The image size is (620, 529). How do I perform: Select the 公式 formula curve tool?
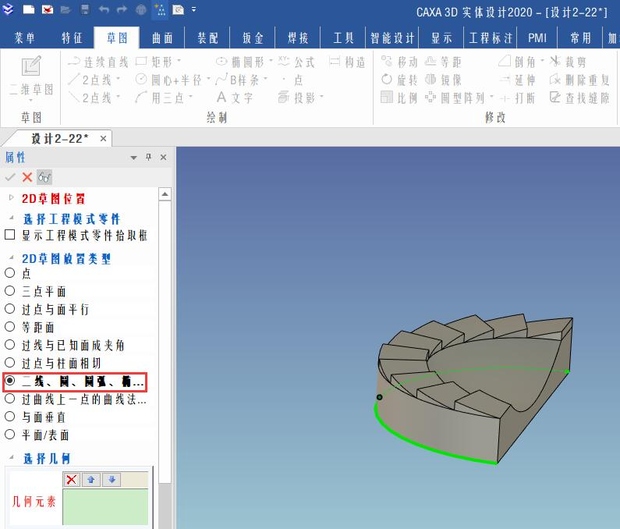(297, 62)
